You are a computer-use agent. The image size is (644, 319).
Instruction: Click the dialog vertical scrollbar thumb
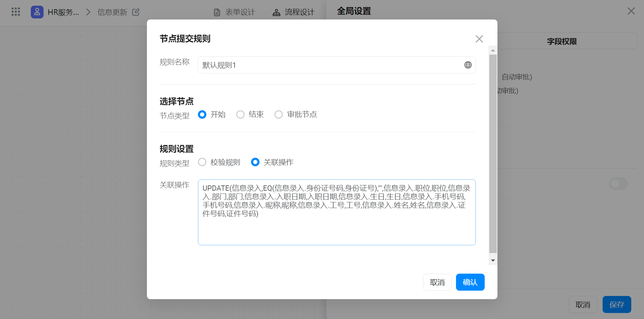click(x=493, y=154)
